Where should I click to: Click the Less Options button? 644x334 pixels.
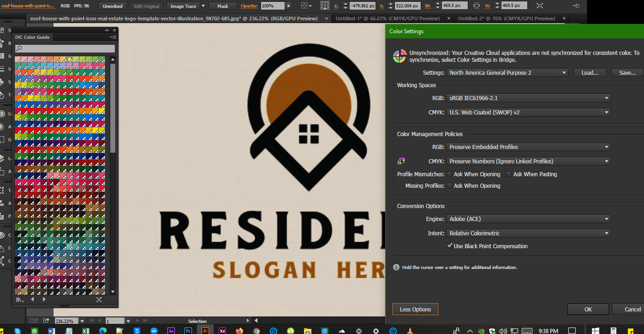click(415, 309)
